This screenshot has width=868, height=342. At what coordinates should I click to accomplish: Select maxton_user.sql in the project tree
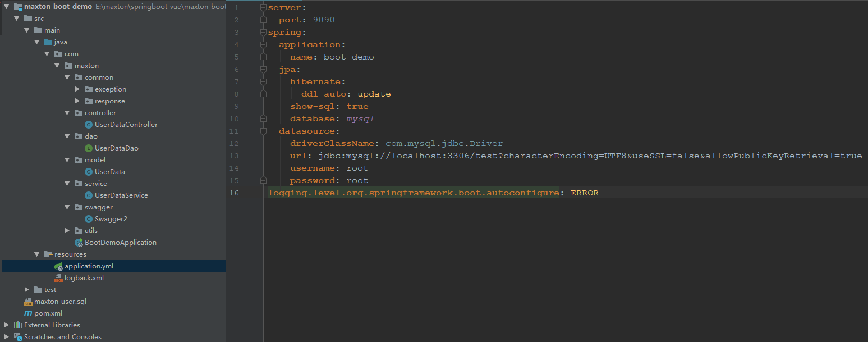pos(60,302)
